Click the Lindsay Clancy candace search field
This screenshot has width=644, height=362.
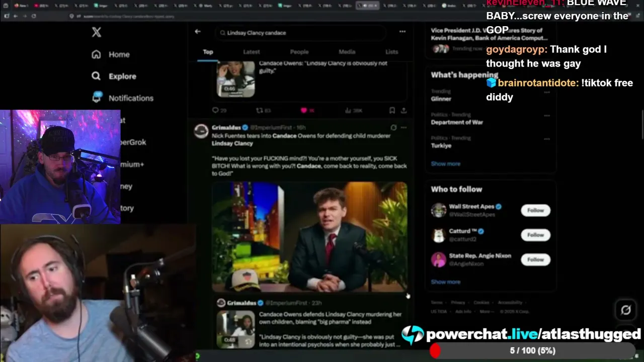click(x=301, y=33)
